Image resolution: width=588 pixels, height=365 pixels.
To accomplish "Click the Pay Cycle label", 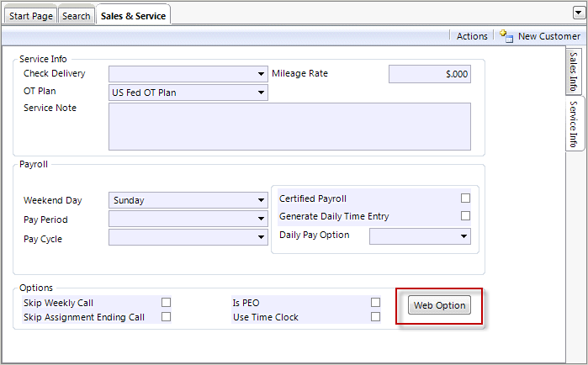I will [x=43, y=239].
